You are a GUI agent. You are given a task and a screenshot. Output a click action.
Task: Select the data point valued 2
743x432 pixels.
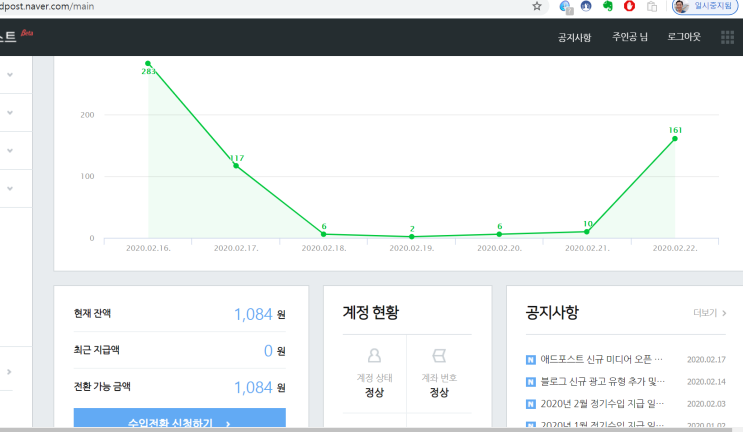[412, 236]
